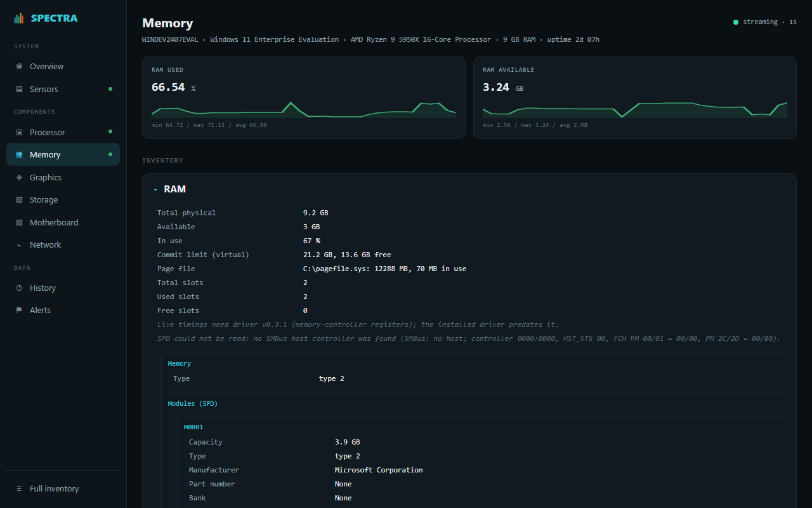Click the Alerts flag icon

(x=19, y=310)
